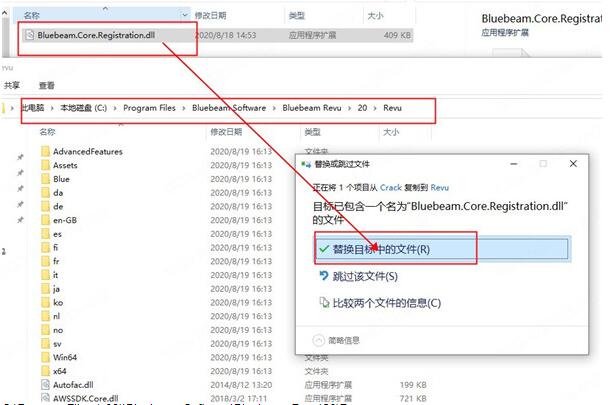Image resolution: width=616 pixels, height=405 pixels.
Task: Click the es folder icon
Action: pos(45,234)
